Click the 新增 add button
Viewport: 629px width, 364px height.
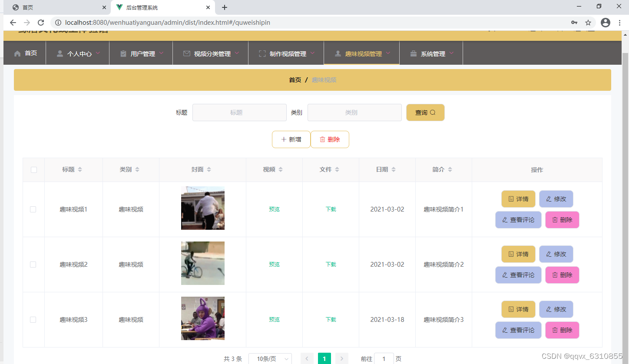[291, 139]
